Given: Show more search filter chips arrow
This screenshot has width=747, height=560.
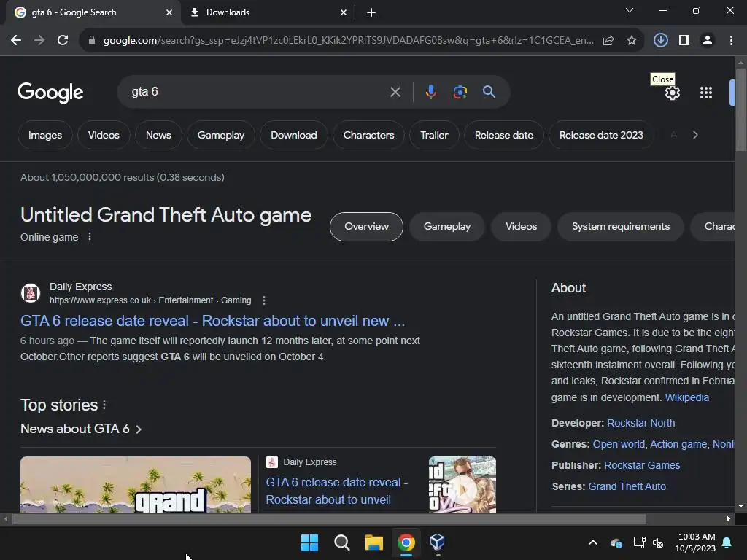Looking at the screenshot, I should pos(695,135).
